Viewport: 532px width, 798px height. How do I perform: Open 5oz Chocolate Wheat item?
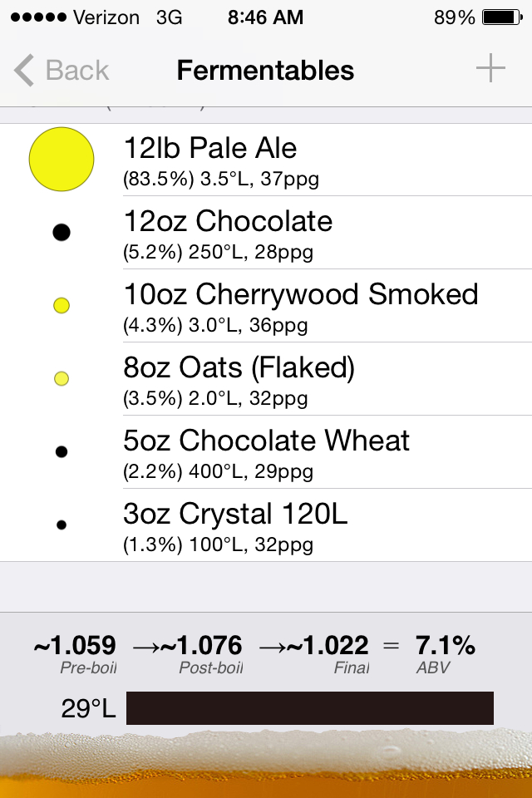coord(266,452)
